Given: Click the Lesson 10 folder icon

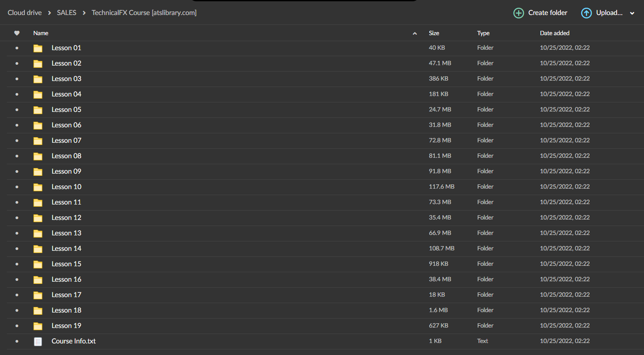Looking at the screenshot, I should 38,187.
